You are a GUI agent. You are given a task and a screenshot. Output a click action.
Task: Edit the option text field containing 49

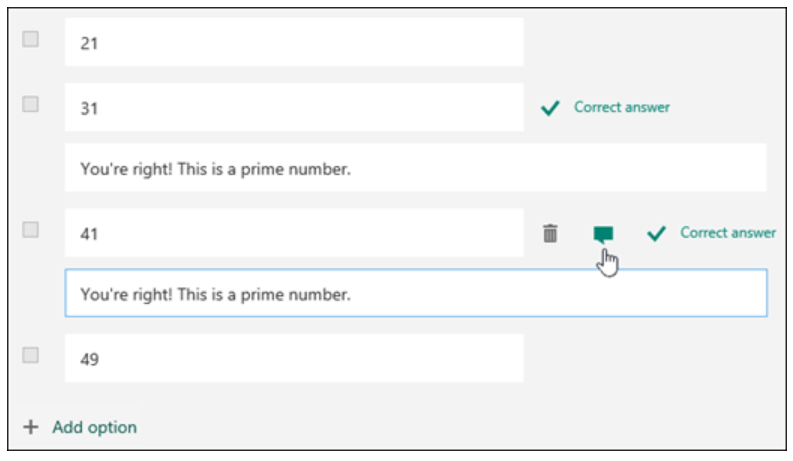click(x=294, y=358)
